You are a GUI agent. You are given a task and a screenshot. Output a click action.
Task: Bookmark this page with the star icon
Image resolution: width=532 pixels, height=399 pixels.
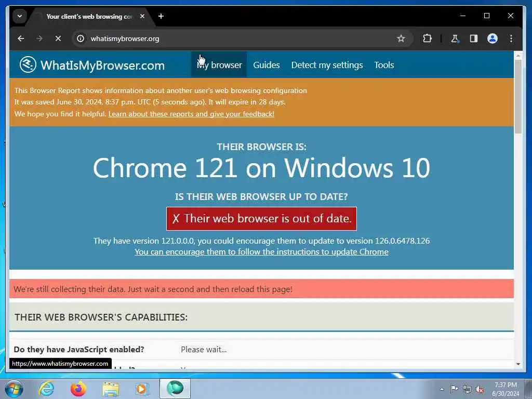401,38
